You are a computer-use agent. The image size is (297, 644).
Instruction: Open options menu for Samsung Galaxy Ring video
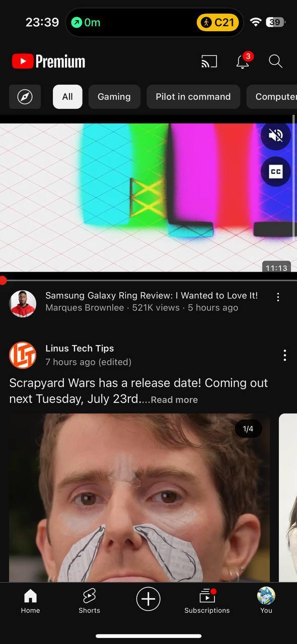(x=278, y=297)
